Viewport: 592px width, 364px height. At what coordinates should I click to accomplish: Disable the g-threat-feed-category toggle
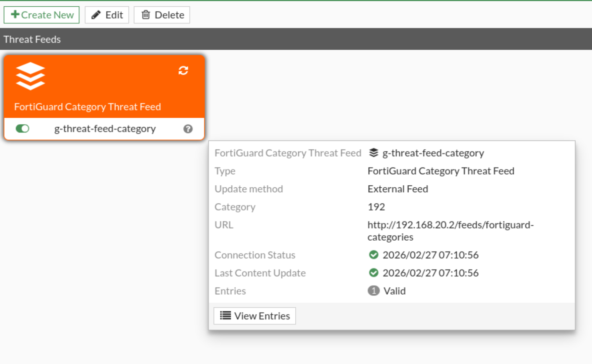coord(22,129)
